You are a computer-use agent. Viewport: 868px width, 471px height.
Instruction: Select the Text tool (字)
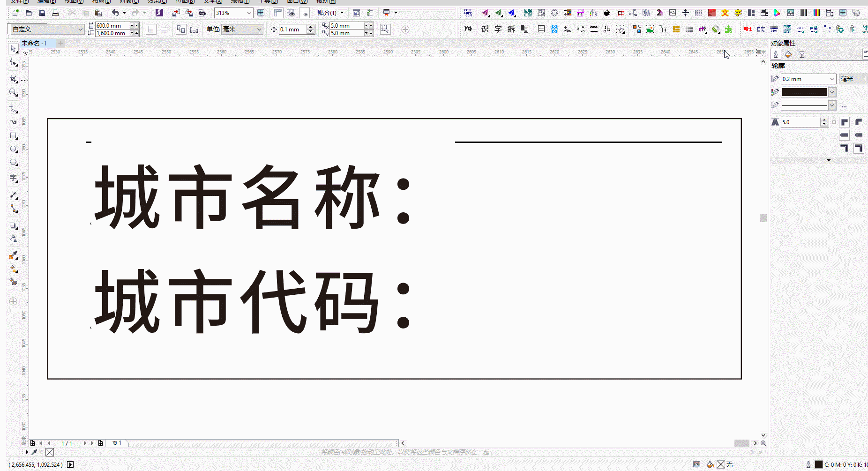(x=13, y=178)
